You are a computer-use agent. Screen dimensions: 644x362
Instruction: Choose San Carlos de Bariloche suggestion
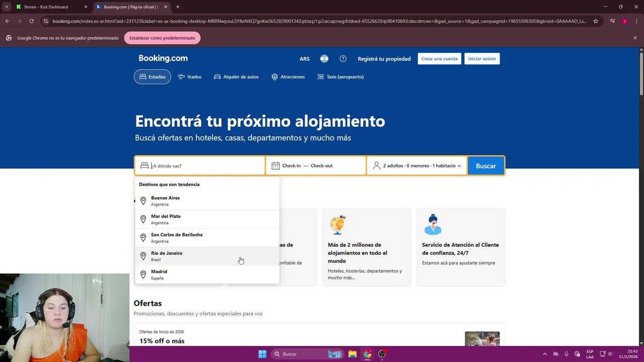point(207,238)
